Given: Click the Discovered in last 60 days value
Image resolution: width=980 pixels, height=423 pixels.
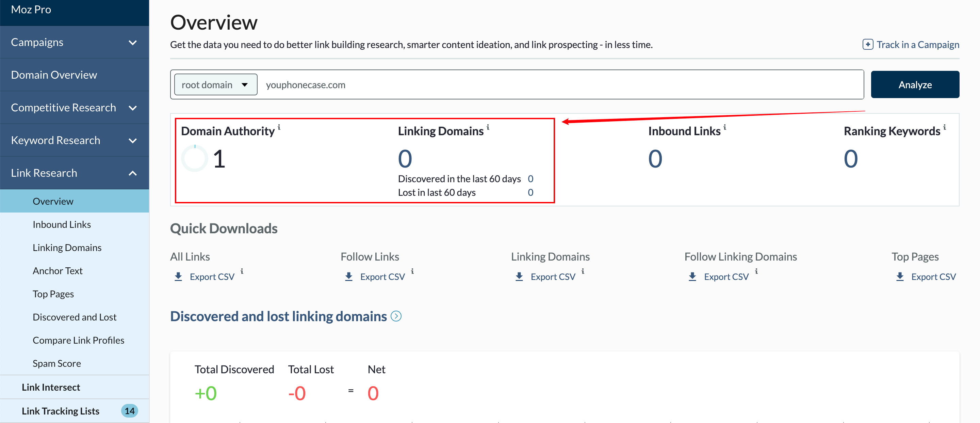Looking at the screenshot, I should [530, 179].
